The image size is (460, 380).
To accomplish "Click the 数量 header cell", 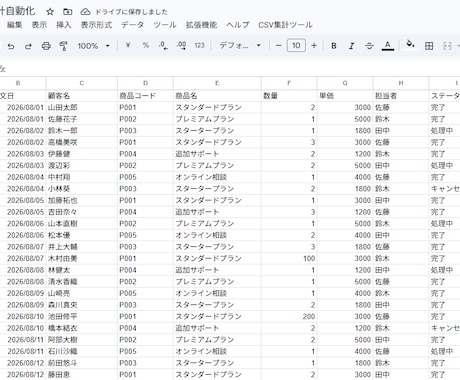I will click(x=289, y=96).
